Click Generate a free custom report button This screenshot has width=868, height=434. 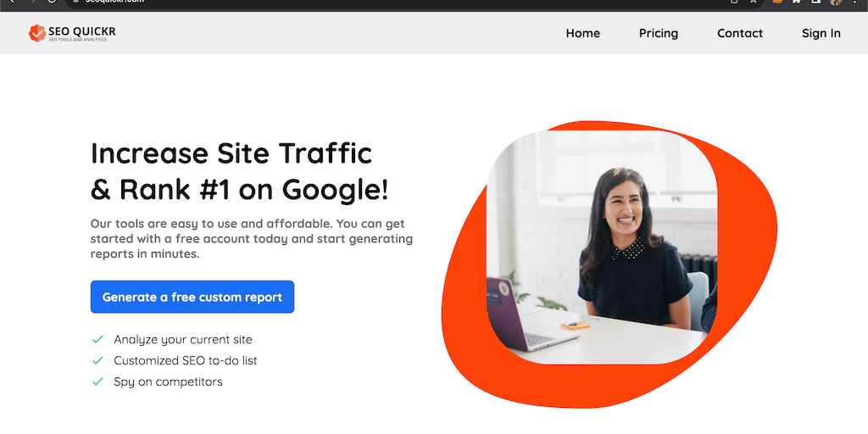pos(192,297)
